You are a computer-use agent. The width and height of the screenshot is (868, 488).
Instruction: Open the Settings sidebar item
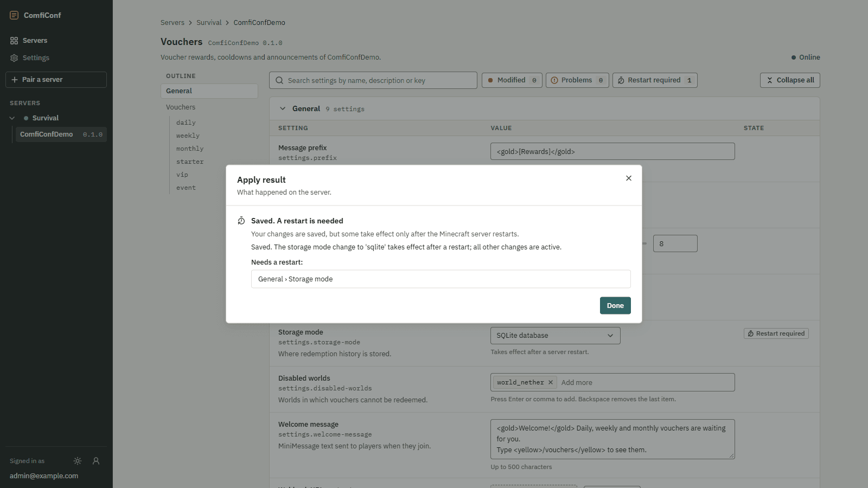coord(56,58)
